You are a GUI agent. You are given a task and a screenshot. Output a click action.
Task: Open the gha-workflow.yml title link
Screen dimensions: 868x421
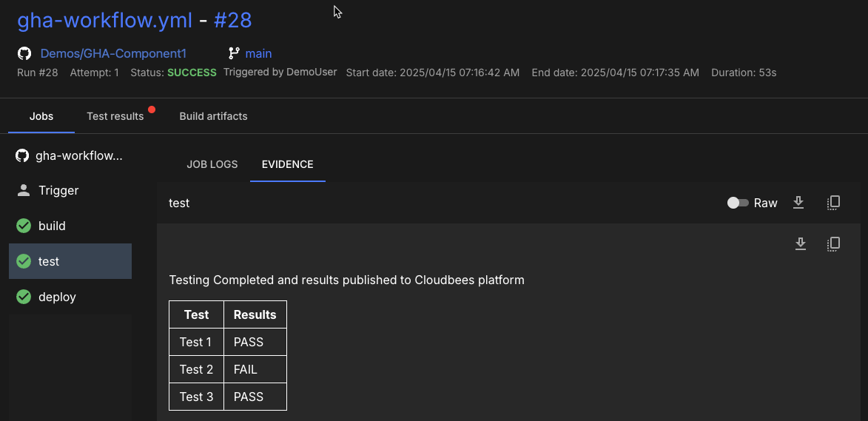pos(106,21)
